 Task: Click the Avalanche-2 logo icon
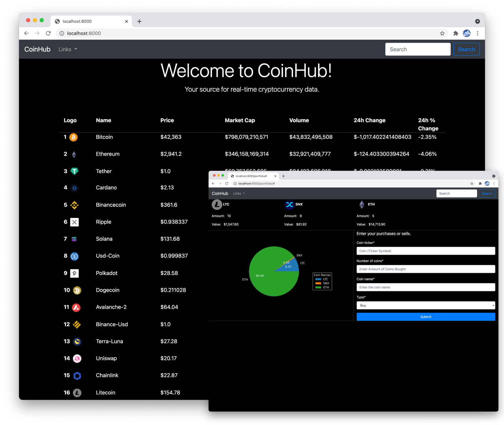coord(76,307)
